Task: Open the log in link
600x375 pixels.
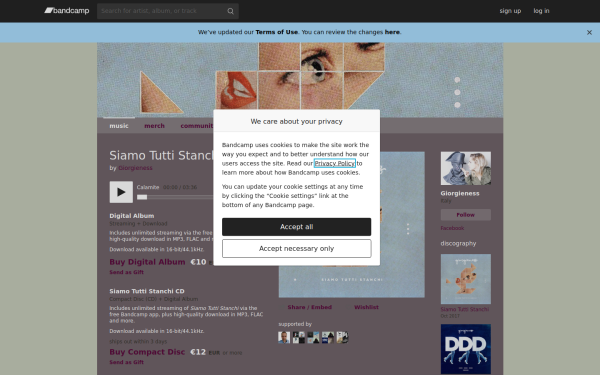Action: [541, 11]
